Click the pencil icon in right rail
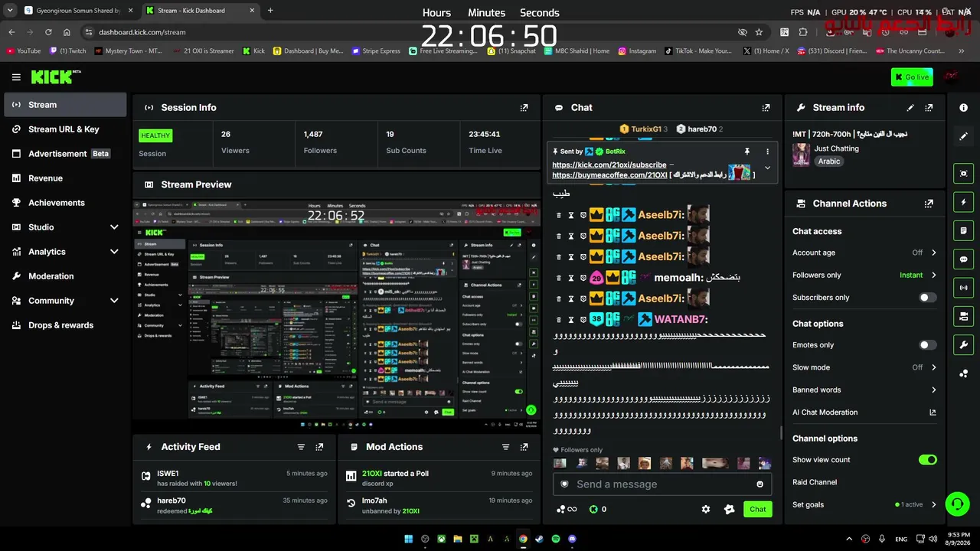980x551 pixels. [x=964, y=136]
